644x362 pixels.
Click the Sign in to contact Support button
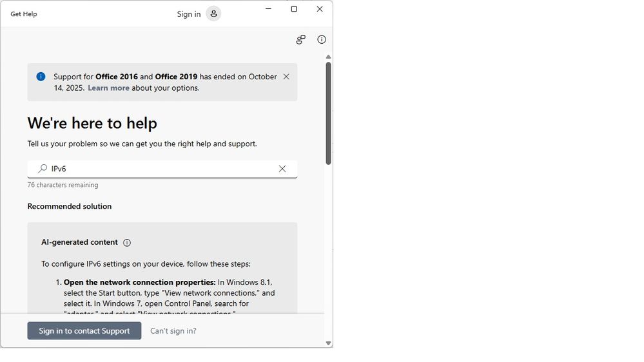tap(84, 331)
